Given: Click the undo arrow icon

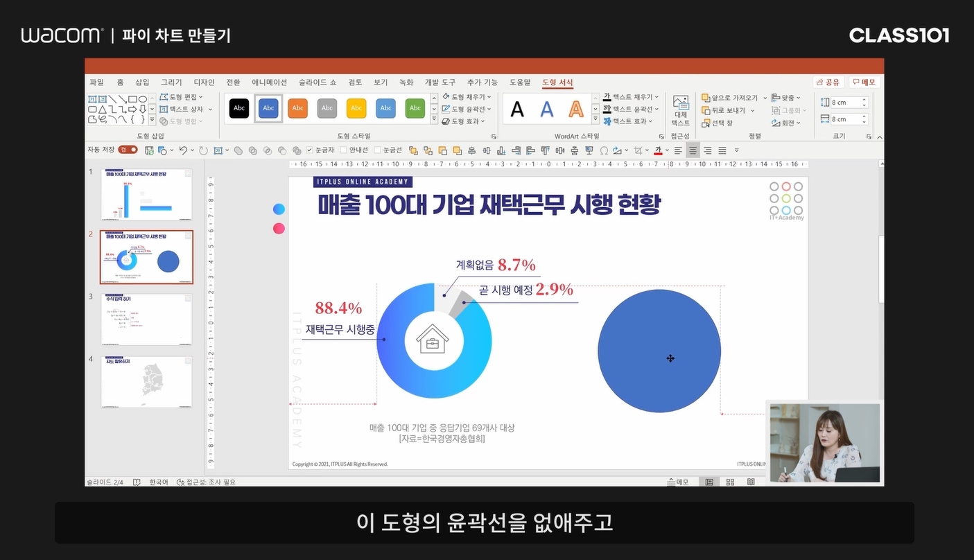Looking at the screenshot, I should pyautogui.click(x=183, y=150).
